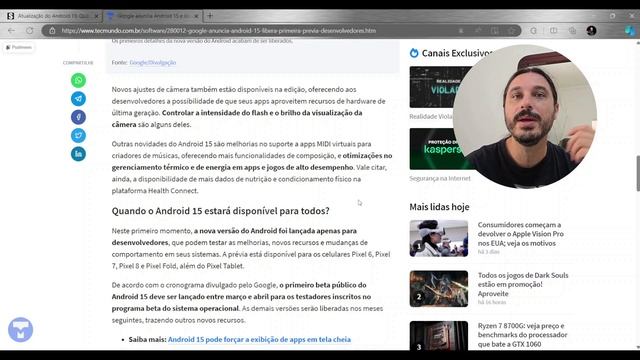The height and width of the screenshot is (360, 640).
Task: Click the Ryzen 7 8700G article thumbnail
Action: [x=439, y=336]
